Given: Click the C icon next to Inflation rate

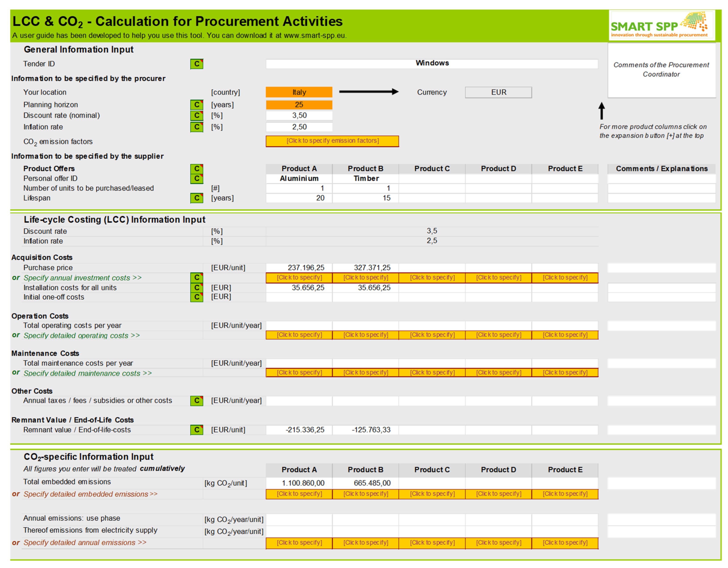Looking at the screenshot, I should pos(197,127).
